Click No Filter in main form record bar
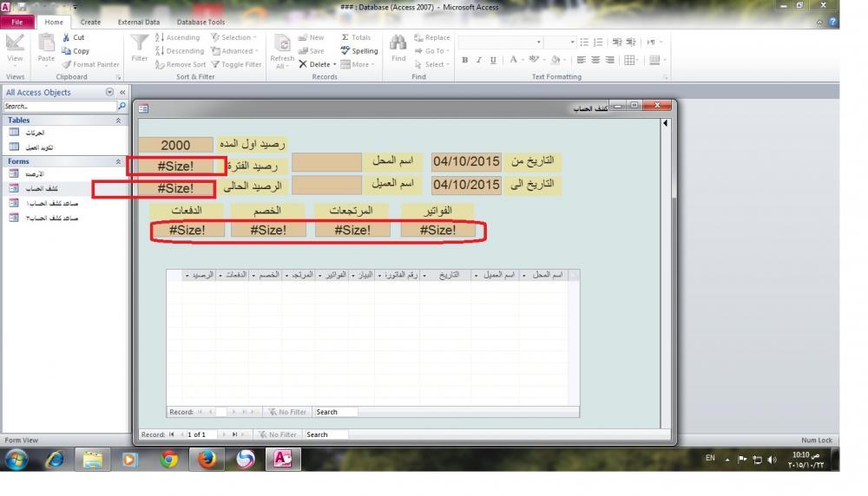The height and width of the screenshot is (496, 868). [x=278, y=434]
